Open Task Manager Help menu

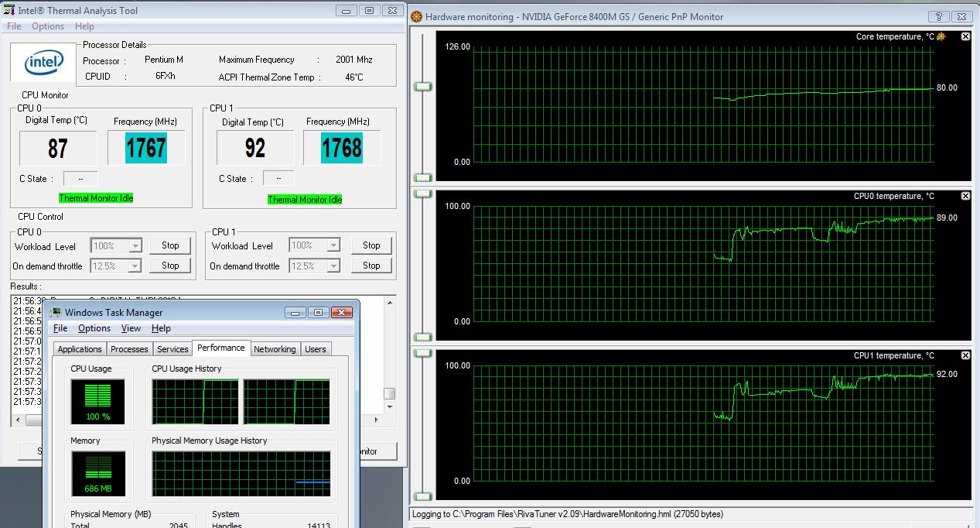161,328
